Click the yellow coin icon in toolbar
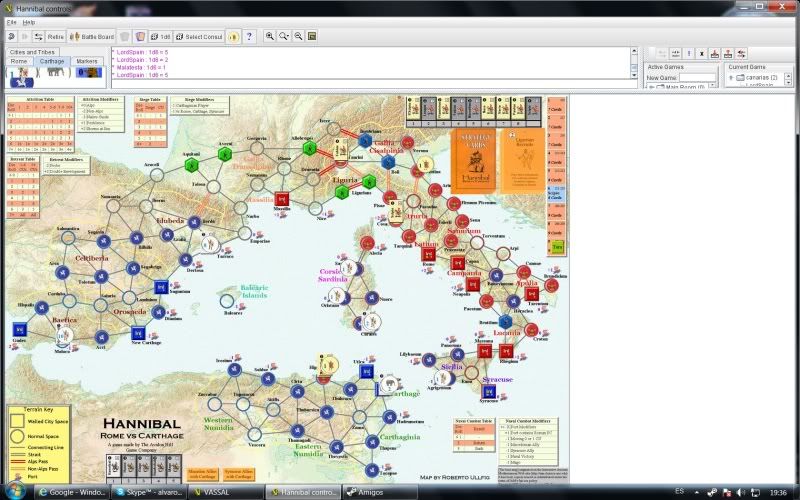 point(233,37)
